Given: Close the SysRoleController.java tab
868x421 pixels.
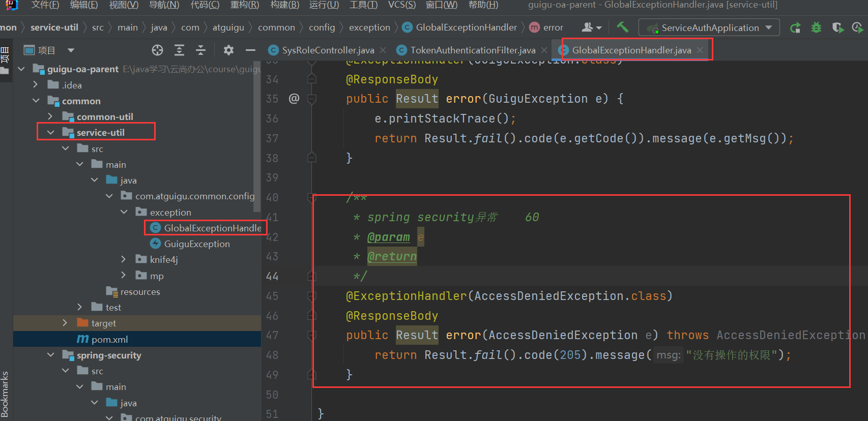Looking at the screenshot, I should point(383,50).
